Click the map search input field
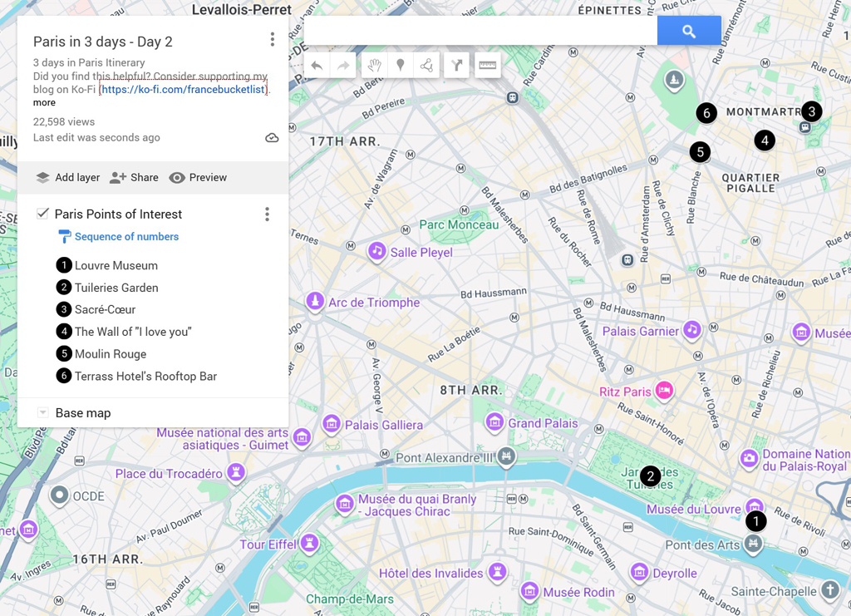The width and height of the screenshot is (851, 616). 480,31
